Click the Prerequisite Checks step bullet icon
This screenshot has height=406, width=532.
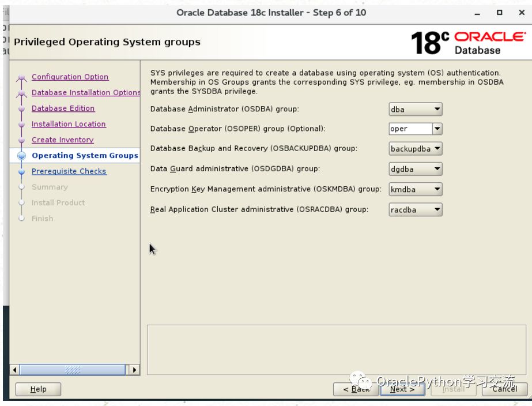[x=22, y=172]
